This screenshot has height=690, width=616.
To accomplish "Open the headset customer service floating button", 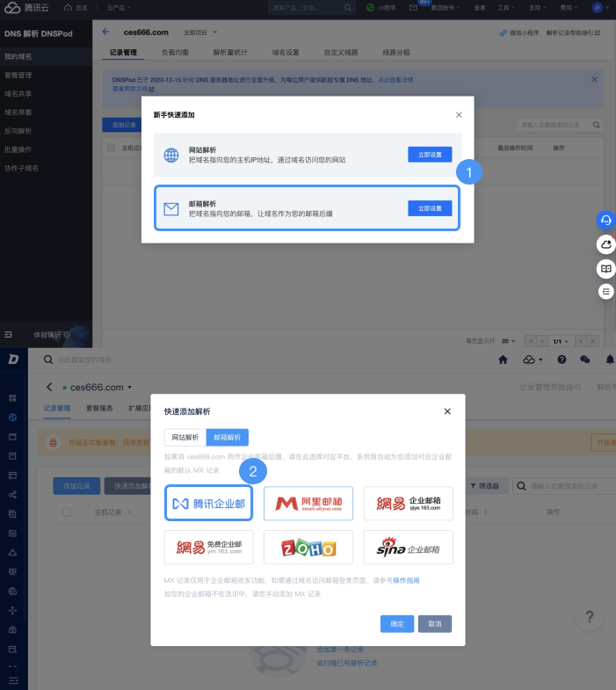I will (x=605, y=220).
